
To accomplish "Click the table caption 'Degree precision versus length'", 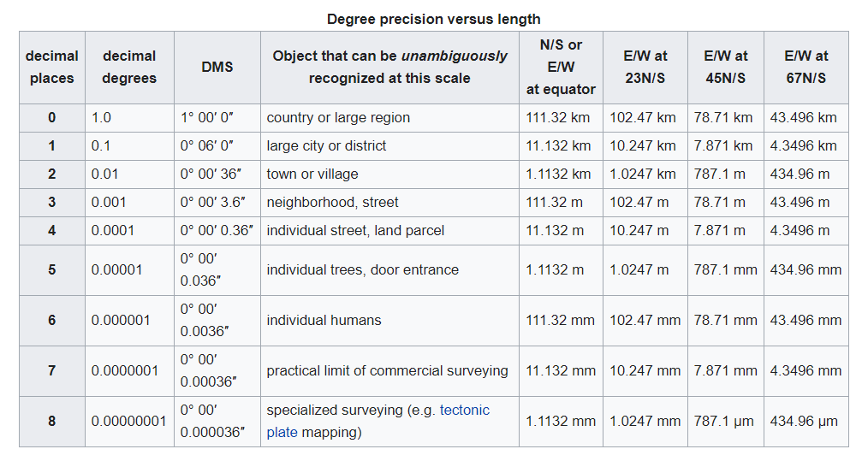I will pos(433,19).
